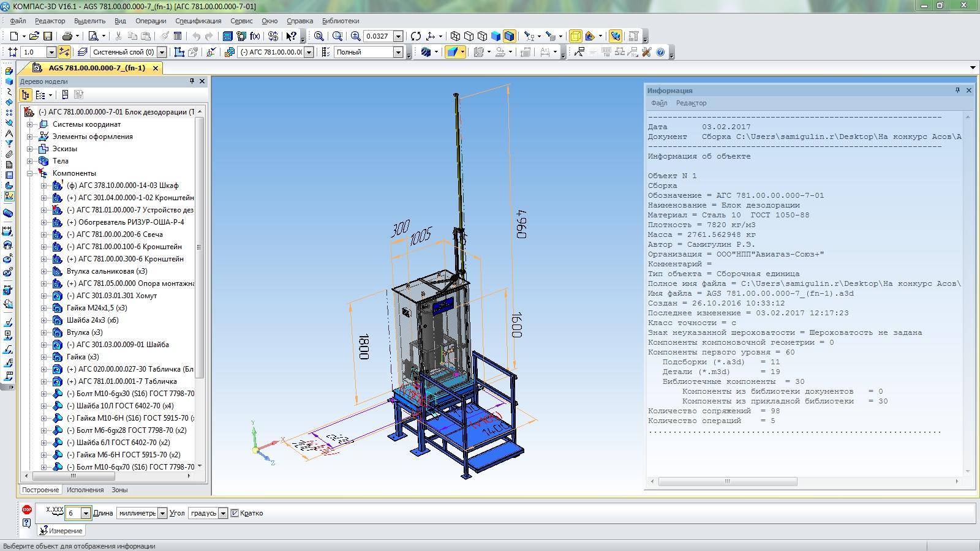Image resolution: width=980 pixels, height=551 pixels.
Task: Select the paperclip icon in left sidebar
Action: [x=9, y=154]
